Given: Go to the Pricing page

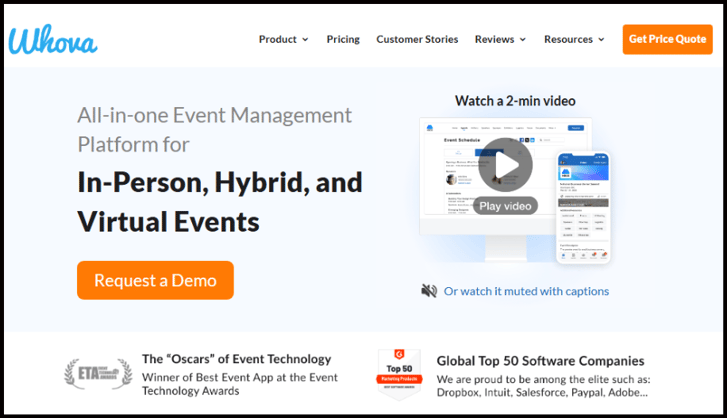Looking at the screenshot, I should (343, 39).
